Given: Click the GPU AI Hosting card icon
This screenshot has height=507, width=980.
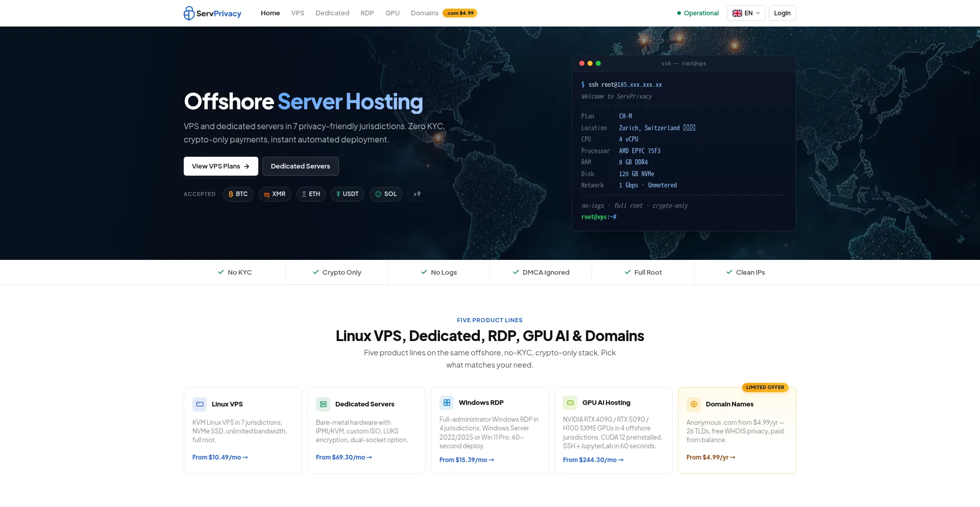Looking at the screenshot, I should tap(570, 403).
